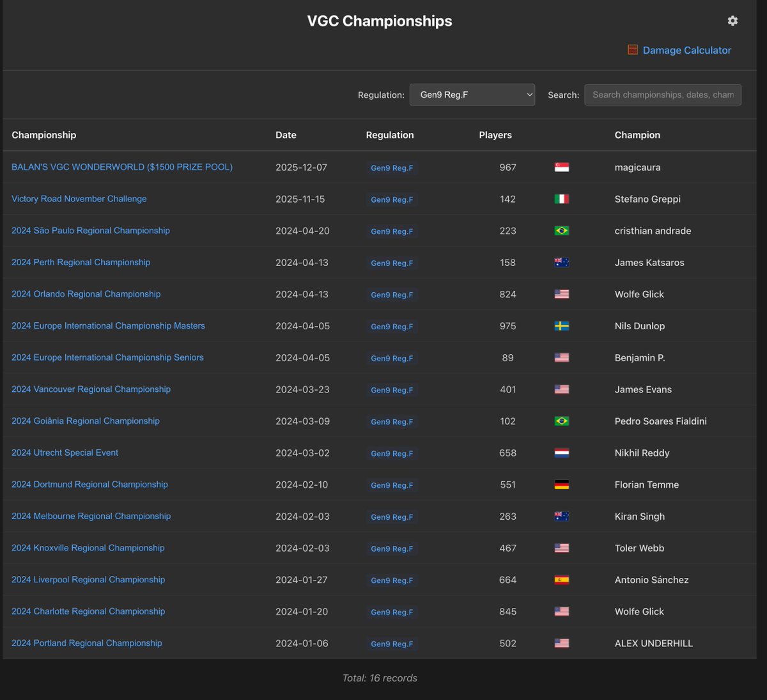Screen dimensions: 767x700
Task: Click the US flag beside ALEX UNDERHILL
Action: [562, 643]
